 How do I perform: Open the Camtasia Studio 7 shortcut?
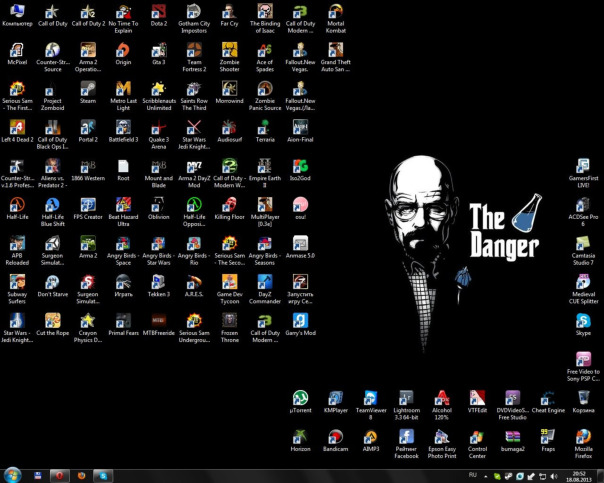583,251
